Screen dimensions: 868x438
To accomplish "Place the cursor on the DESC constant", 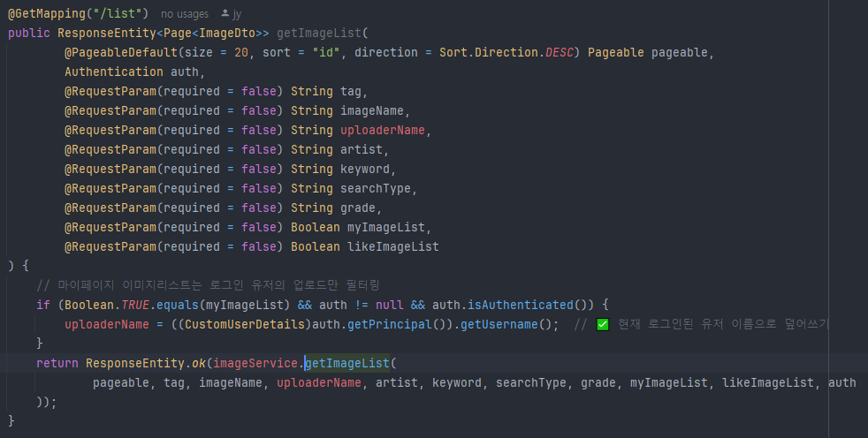I will (558, 52).
